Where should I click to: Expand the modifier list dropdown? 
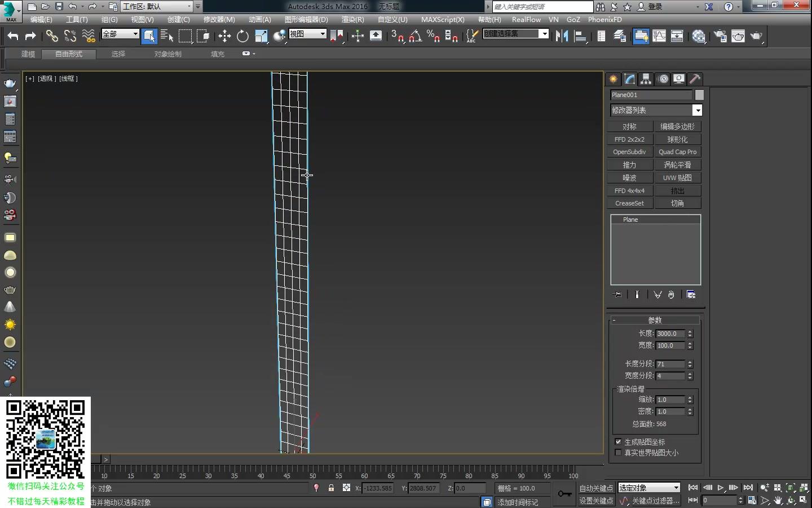coord(698,110)
